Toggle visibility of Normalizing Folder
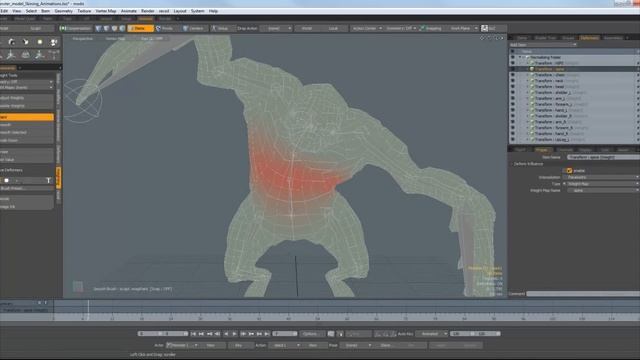 [x=513, y=58]
